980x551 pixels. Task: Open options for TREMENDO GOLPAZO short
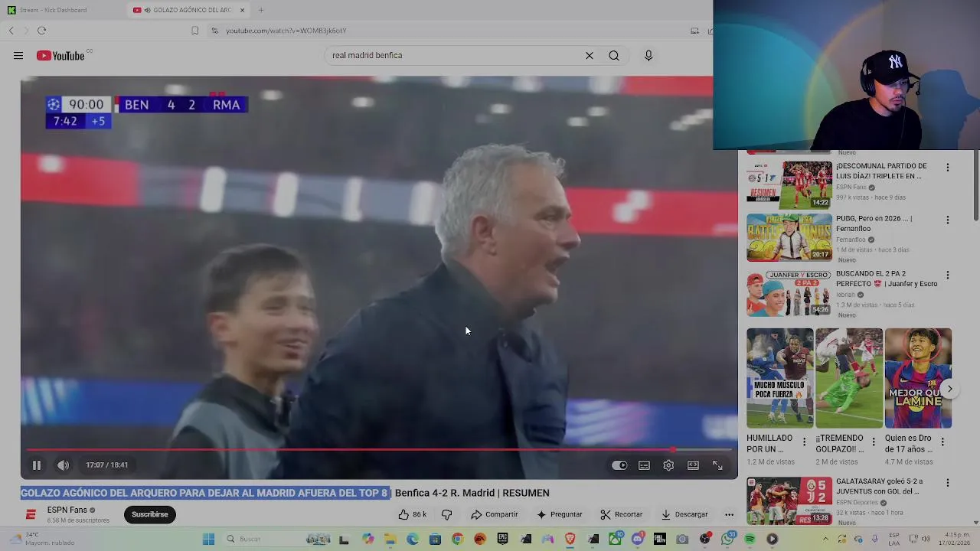[873, 442]
